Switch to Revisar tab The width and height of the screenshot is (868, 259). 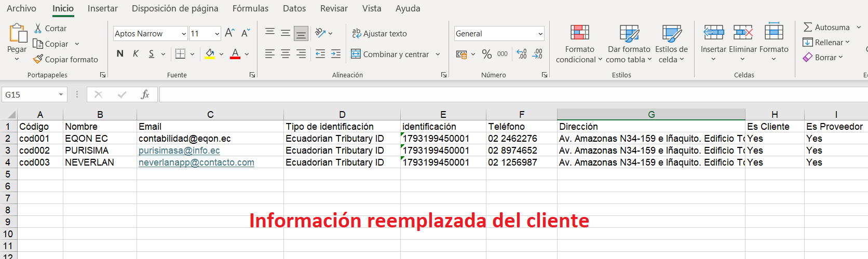(334, 8)
